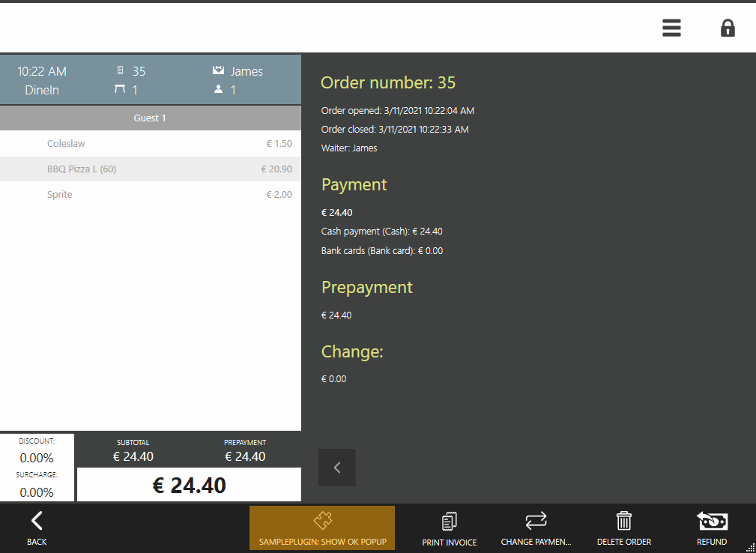Click the Delete Order trash icon
Screen dimensions: 756x553
624,520
